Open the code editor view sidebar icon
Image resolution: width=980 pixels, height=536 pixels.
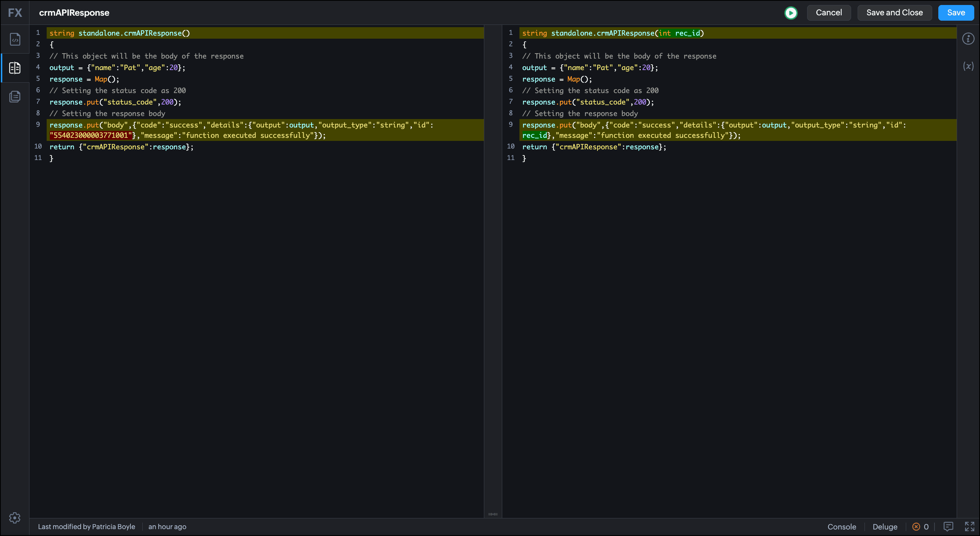(15, 39)
